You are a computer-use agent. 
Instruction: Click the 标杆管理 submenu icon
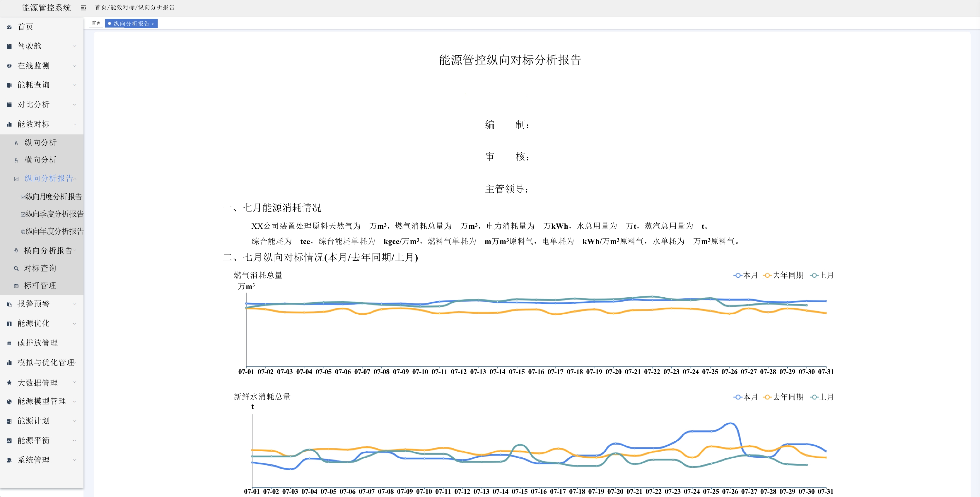pyautogui.click(x=16, y=286)
